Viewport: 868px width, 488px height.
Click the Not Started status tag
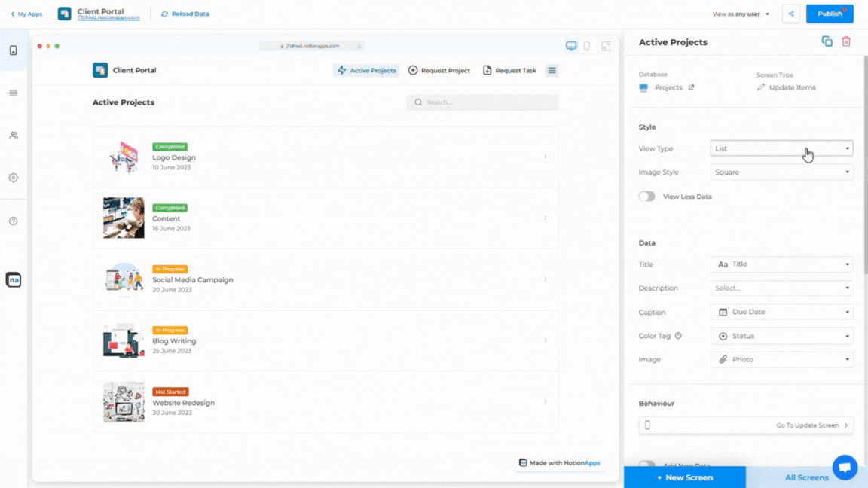pos(170,392)
